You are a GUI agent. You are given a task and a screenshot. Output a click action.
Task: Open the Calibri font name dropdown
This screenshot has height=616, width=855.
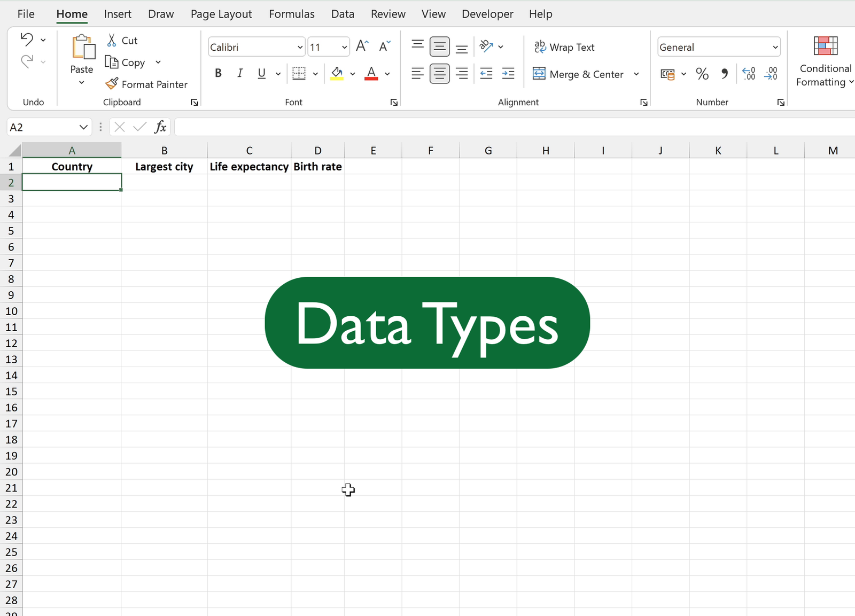pos(300,47)
